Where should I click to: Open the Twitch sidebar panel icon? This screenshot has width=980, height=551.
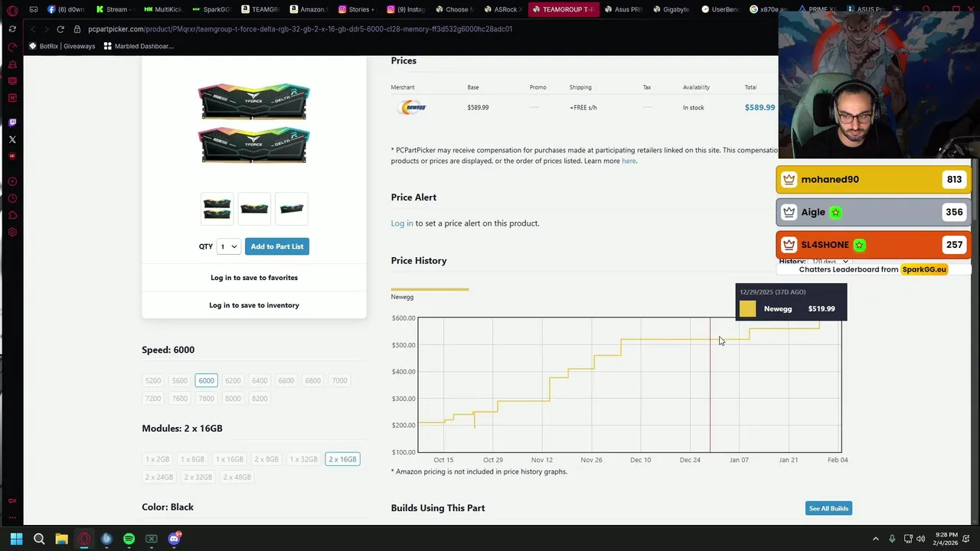coord(12,122)
